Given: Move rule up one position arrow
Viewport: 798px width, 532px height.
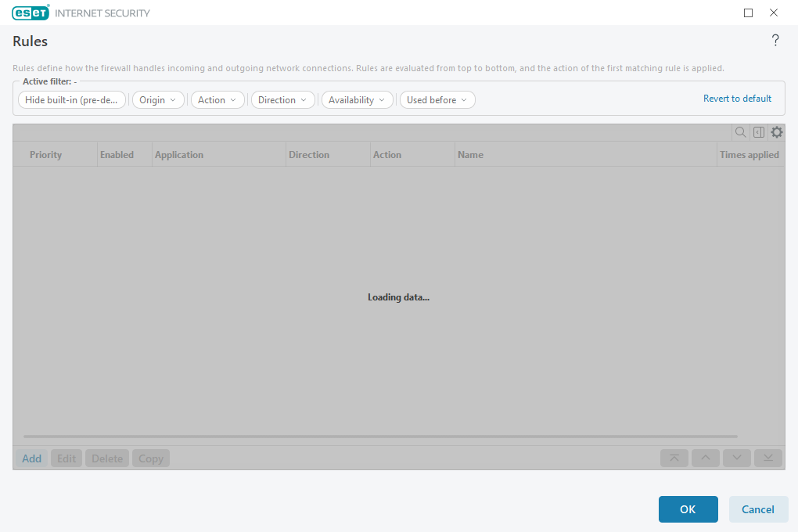Looking at the screenshot, I should pos(706,458).
